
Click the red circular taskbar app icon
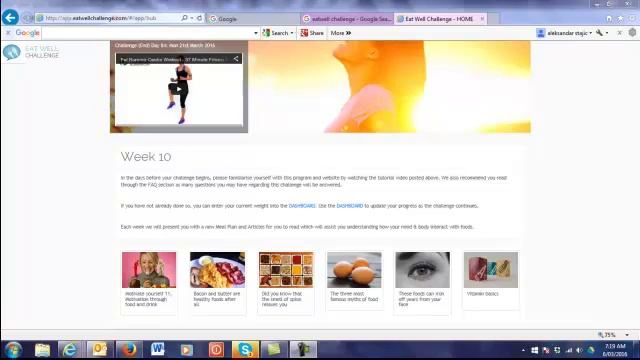click(216, 350)
